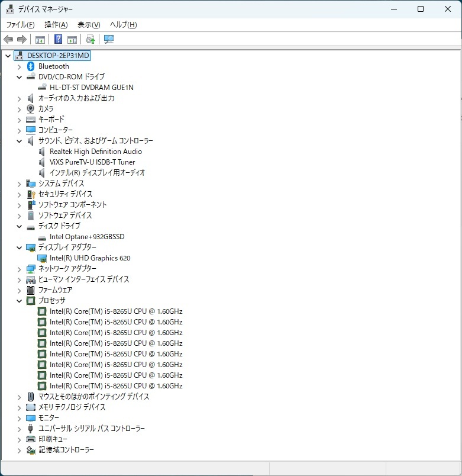Click the Back arrow toolbar icon
The image size is (462, 476).
[8, 39]
